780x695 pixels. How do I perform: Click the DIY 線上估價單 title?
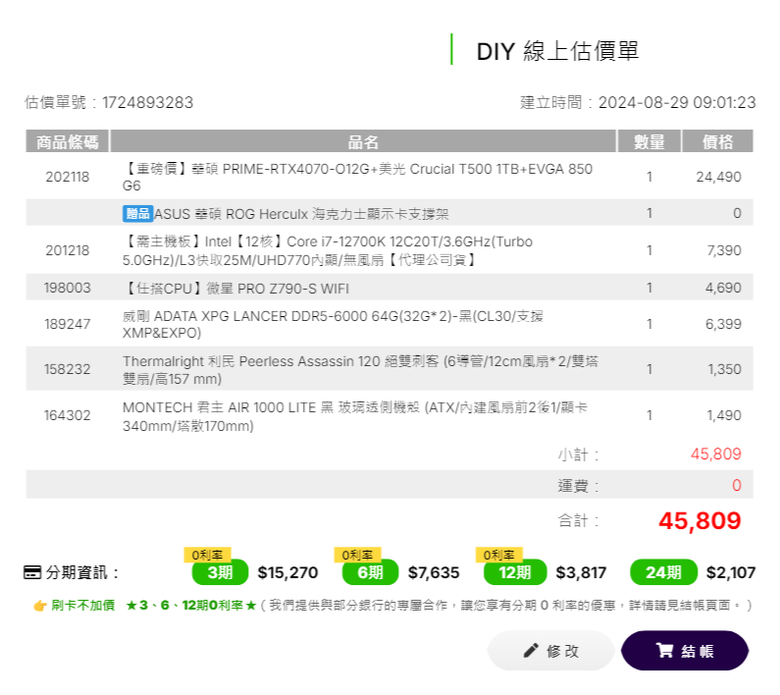point(558,51)
